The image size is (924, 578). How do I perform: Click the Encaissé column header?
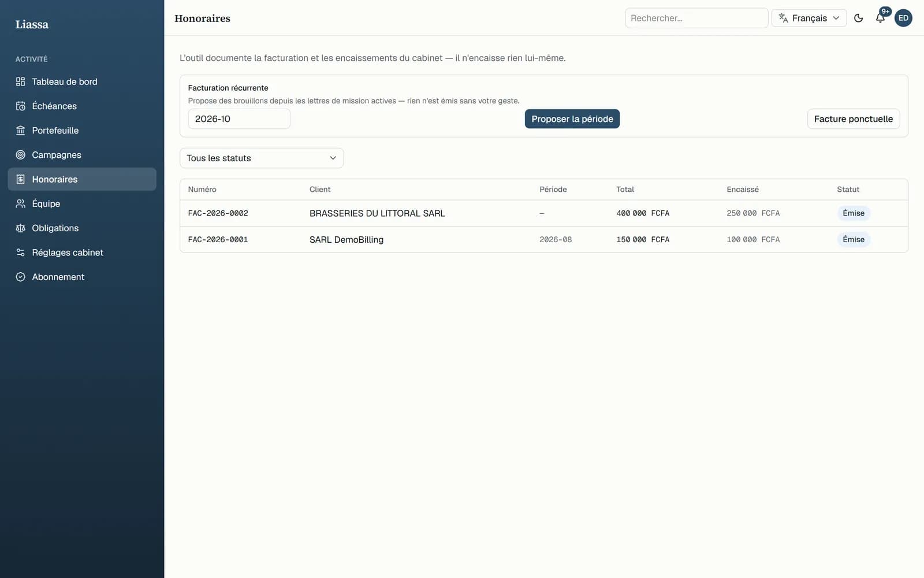tap(743, 190)
